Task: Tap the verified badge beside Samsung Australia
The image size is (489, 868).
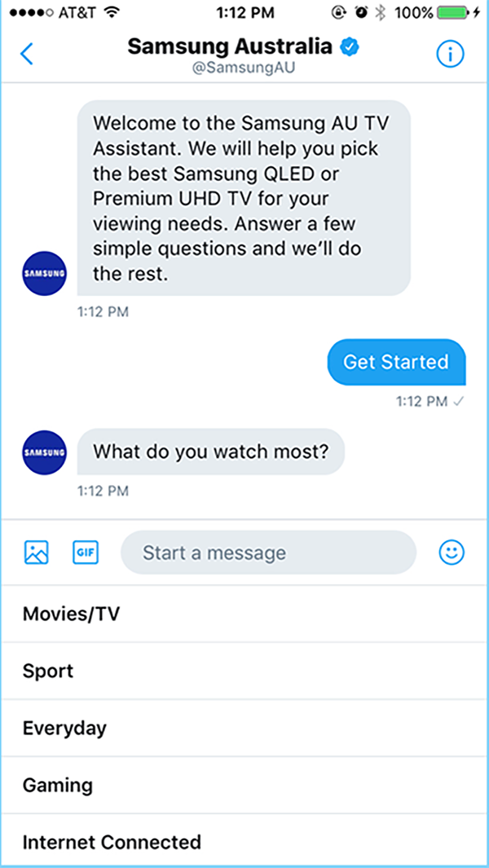Action: click(x=350, y=47)
